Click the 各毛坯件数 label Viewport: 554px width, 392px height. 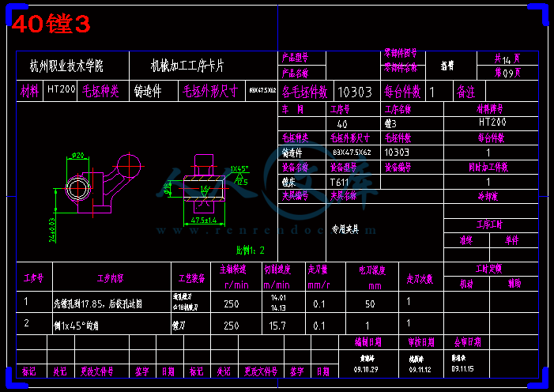point(304,92)
